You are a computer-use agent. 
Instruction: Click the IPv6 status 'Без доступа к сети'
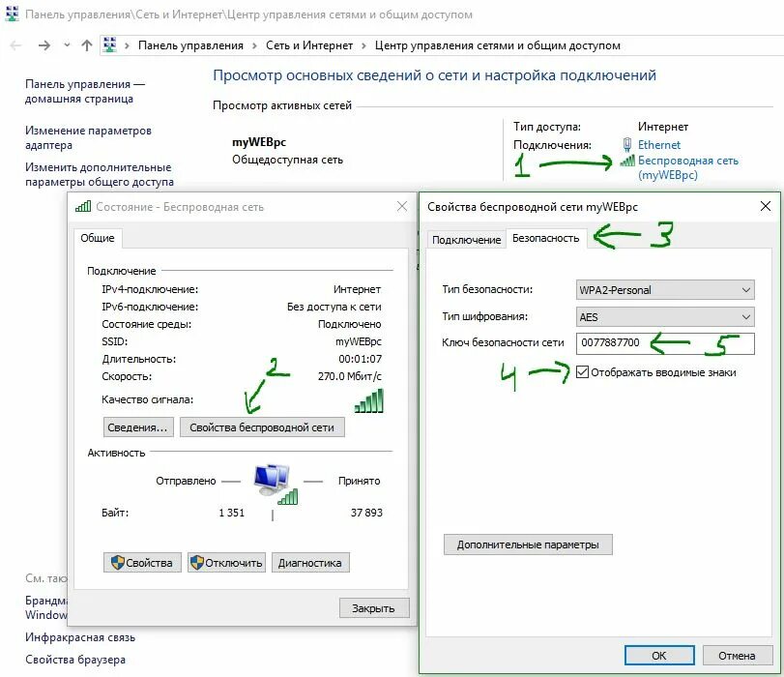coord(334,307)
